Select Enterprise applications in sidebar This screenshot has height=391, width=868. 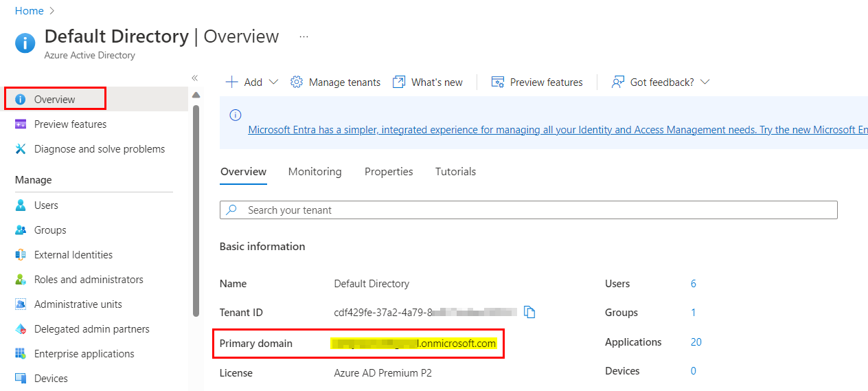point(84,354)
